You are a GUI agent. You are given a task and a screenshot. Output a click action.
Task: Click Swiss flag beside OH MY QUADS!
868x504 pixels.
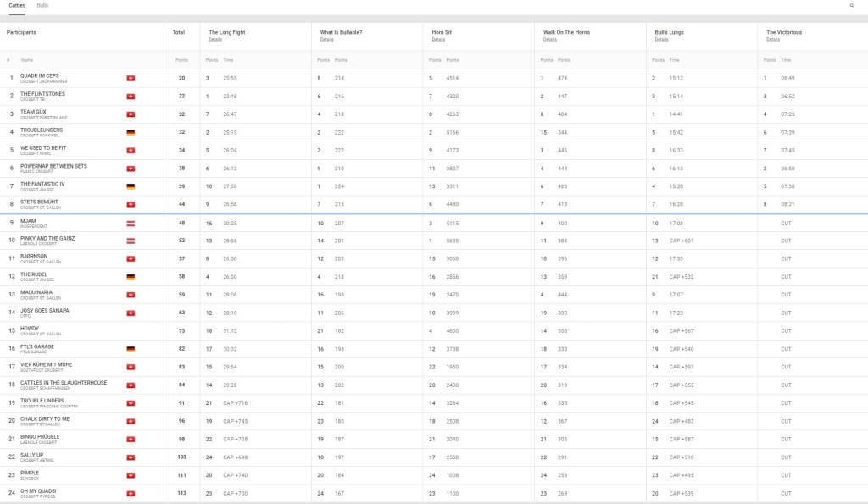tap(131, 493)
